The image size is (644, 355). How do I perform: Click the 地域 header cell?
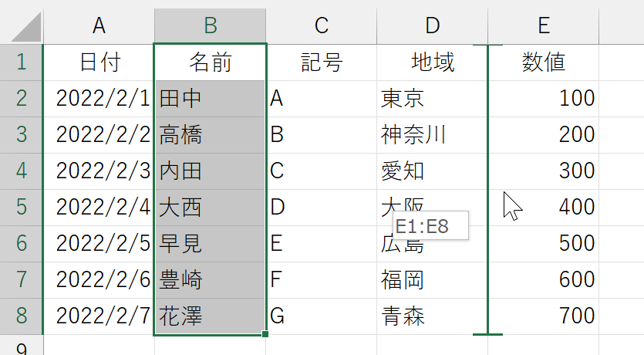432,63
